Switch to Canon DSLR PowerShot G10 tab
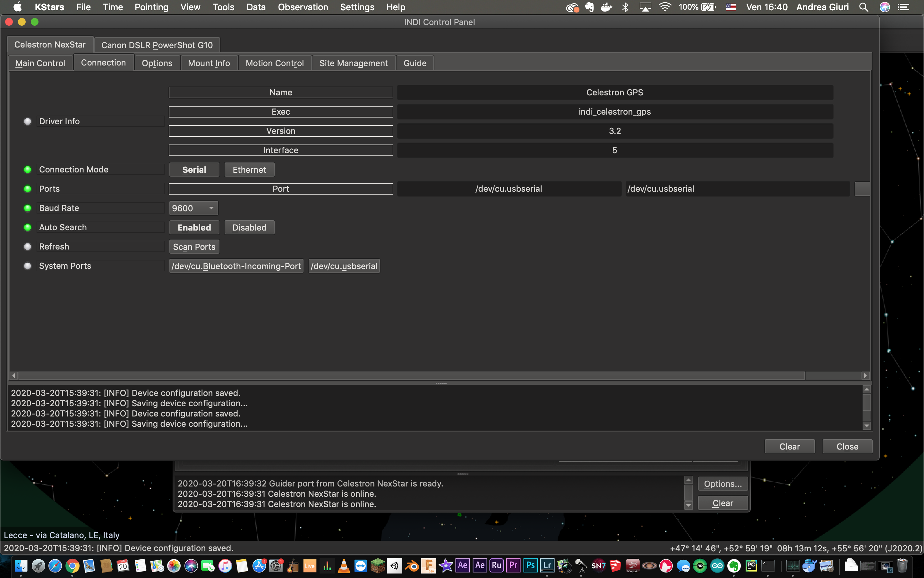The width and height of the screenshot is (924, 578). 157,45
